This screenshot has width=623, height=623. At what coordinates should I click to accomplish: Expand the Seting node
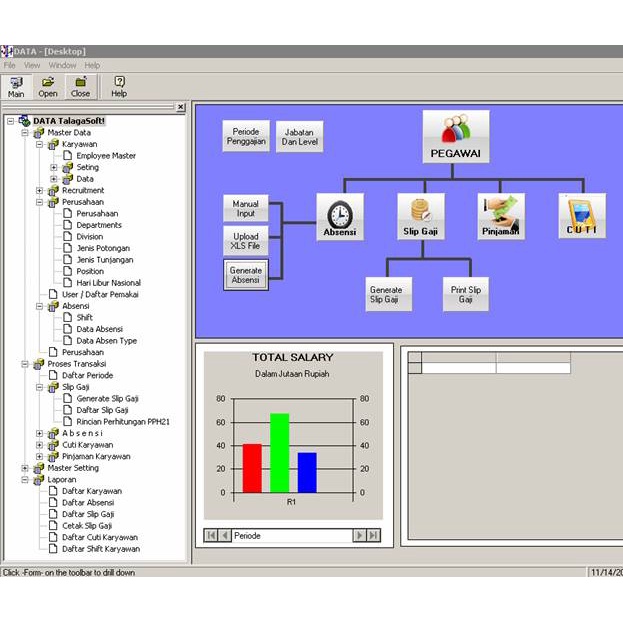[x=54, y=168]
